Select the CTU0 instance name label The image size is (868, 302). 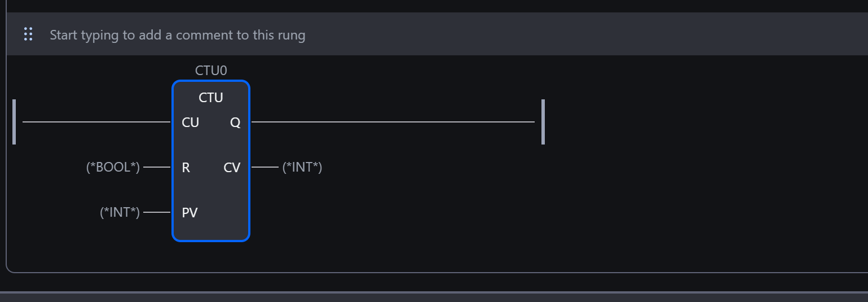(x=211, y=71)
